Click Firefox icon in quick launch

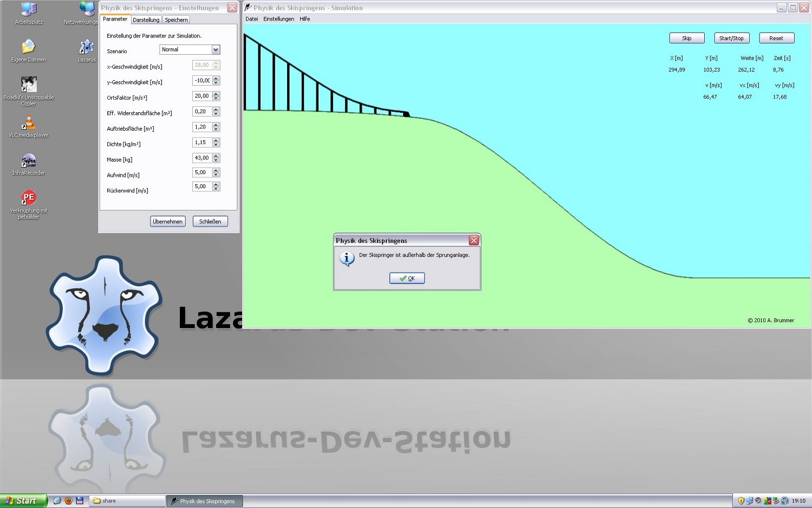coord(68,500)
